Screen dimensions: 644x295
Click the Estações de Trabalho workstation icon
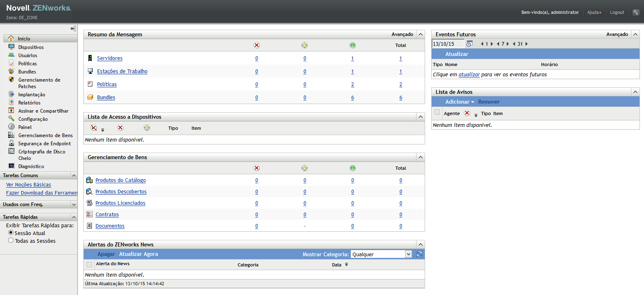(x=90, y=71)
